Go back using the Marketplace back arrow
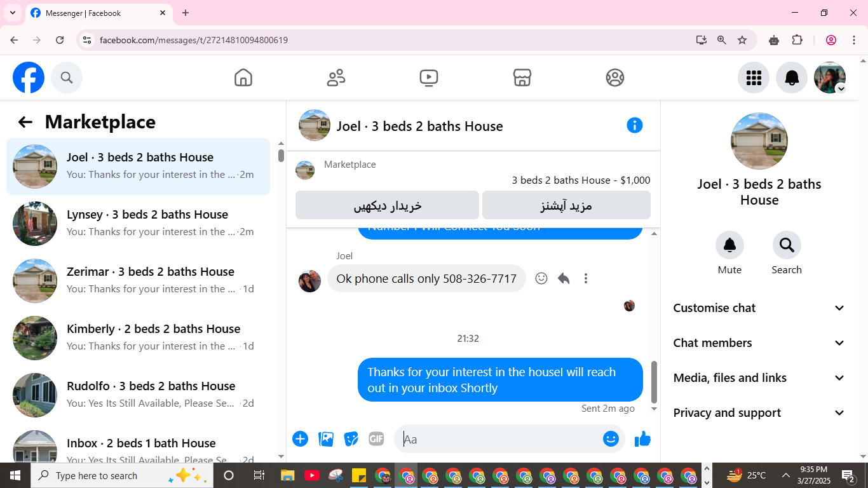The width and height of the screenshot is (868, 488). (x=25, y=122)
